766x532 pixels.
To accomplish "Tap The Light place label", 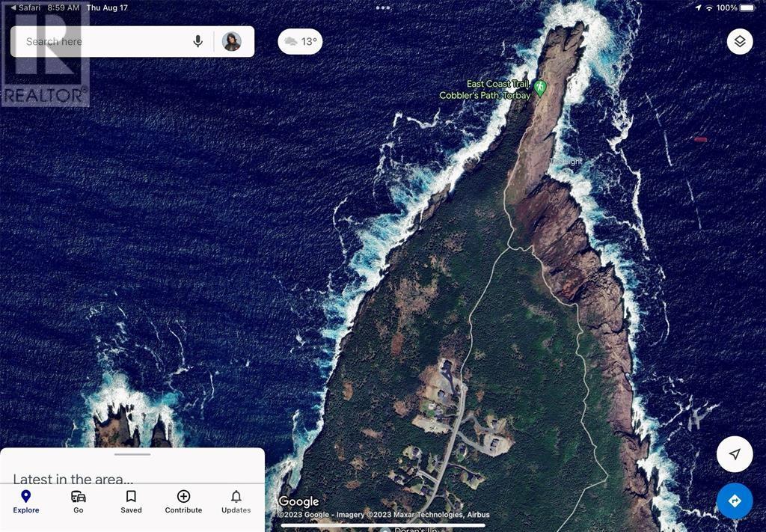I will coord(566,162).
